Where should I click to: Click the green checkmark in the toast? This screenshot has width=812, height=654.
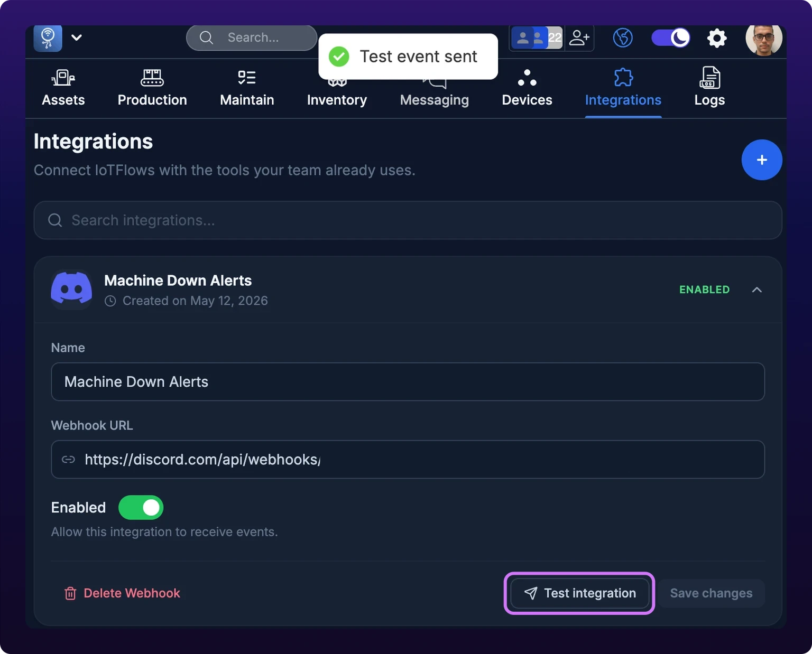(x=339, y=57)
